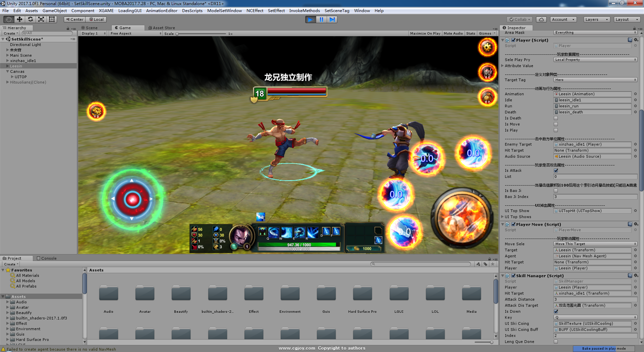Click the W skill icon in skill bar
The image size is (644, 352).
286,232
